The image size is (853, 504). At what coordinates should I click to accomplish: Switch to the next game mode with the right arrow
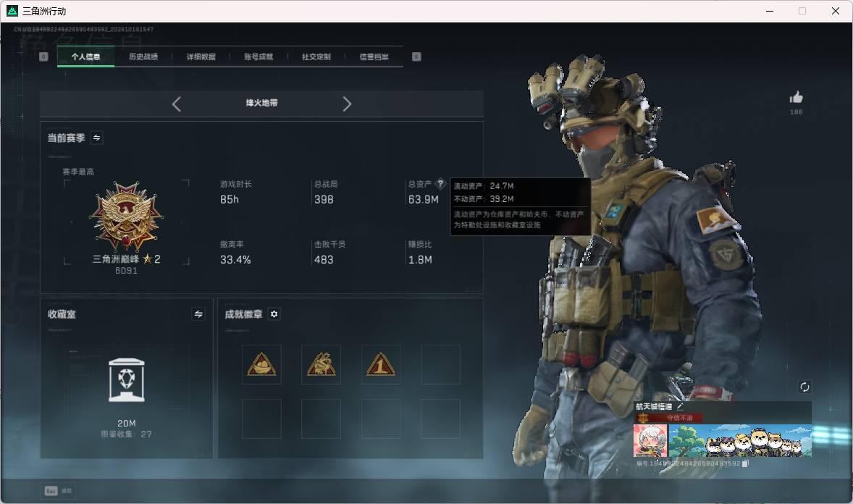[347, 104]
